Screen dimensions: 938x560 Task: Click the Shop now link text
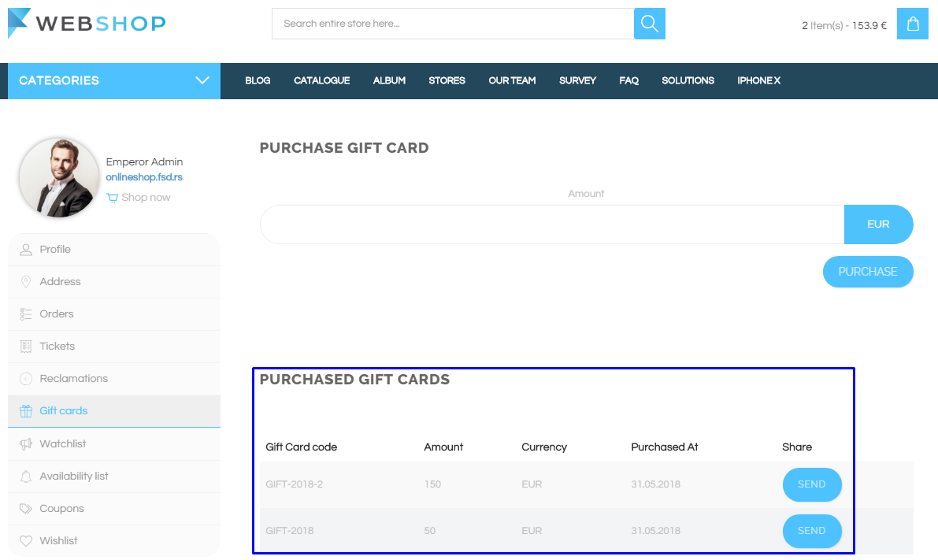(x=146, y=198)
